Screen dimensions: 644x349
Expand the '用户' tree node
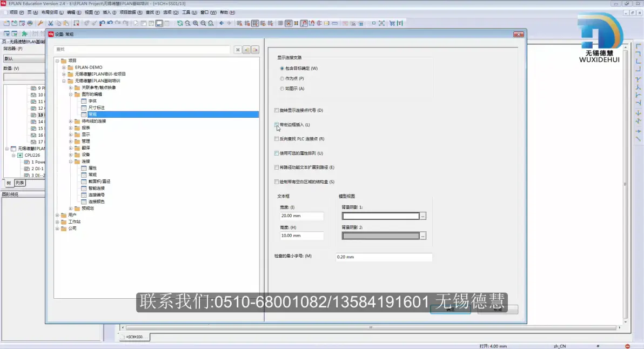(57, 215)
